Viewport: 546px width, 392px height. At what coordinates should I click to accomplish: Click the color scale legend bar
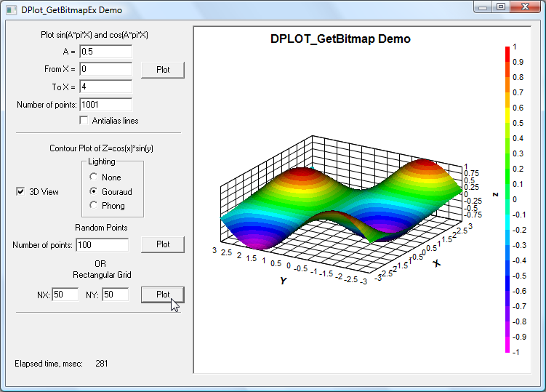(x=507, y=199)
